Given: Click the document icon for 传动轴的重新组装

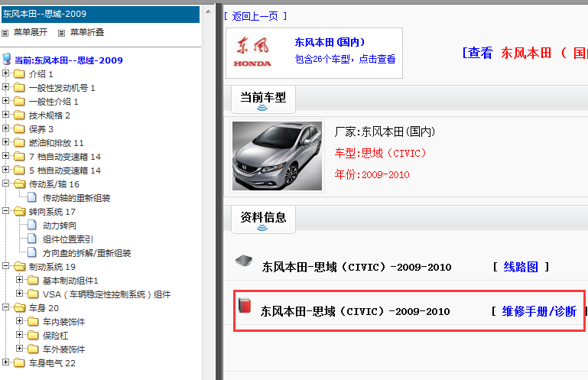Looking at the screenshot, I should coord(32,197).
